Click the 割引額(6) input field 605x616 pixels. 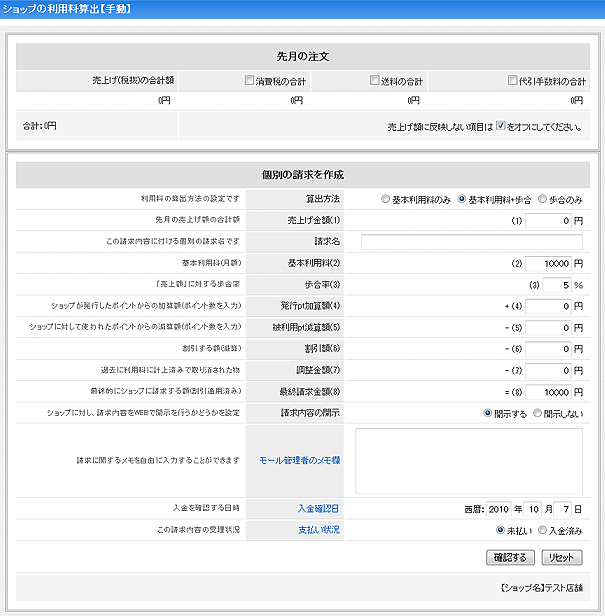[x=548, y=348]
